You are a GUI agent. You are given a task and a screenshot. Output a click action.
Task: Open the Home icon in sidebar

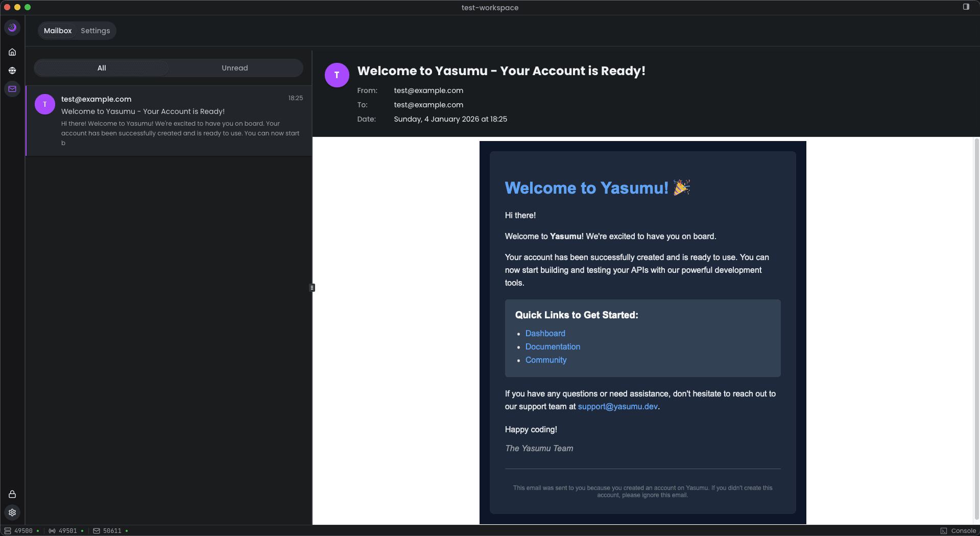click(x=12, y=52)
